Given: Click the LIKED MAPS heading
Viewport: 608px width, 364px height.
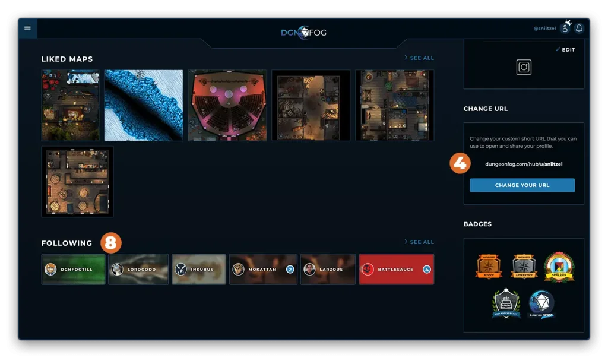Looking at the screenshot, I should [67, 59].
